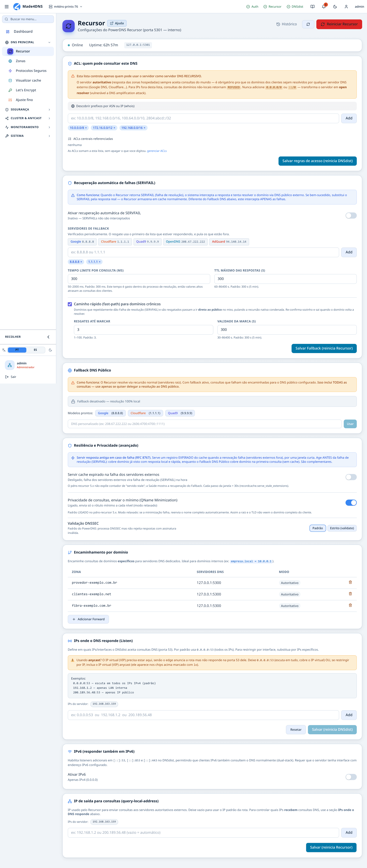Click the admin avatar icon in the sidebar
This screenshot has height=868, width=367.
click(10, 365)
